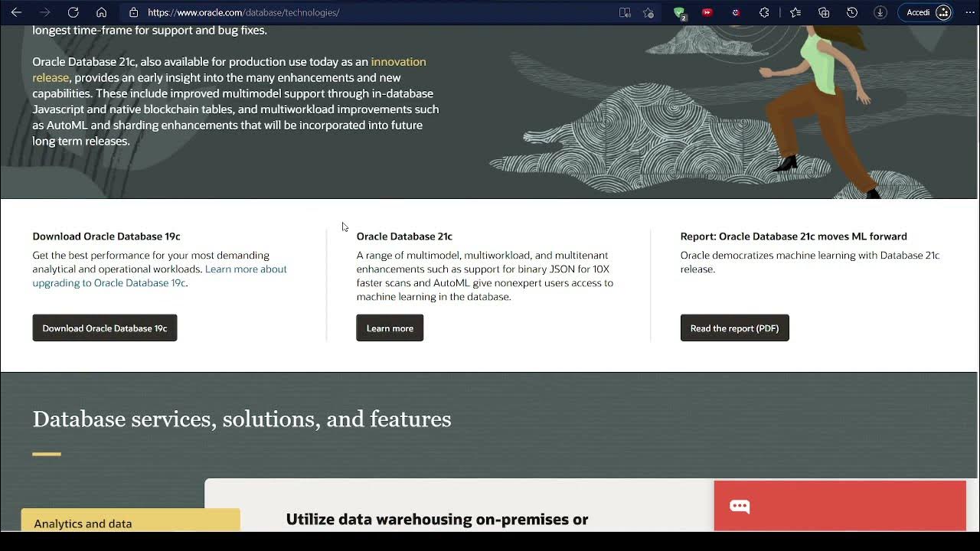The image size is (980, 551).
Task: Open the read aloud book icon
Action: pos(625,12)
